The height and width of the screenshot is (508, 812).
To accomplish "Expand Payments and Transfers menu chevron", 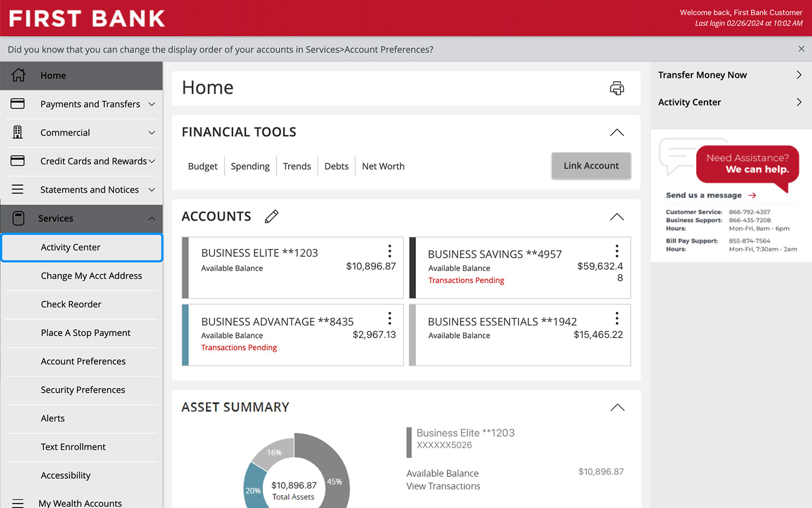I will click(x=152, y=104).
